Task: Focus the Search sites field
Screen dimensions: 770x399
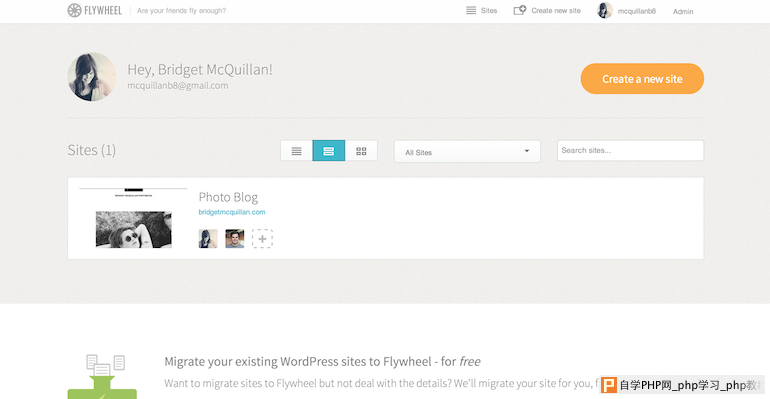Action: (630, 150)
